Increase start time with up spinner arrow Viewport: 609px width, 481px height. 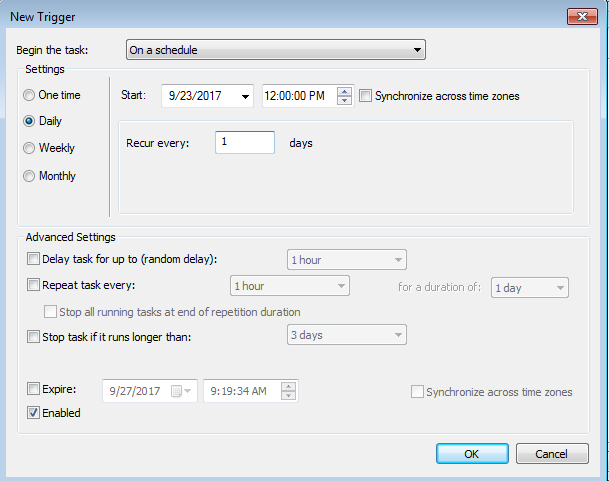click(x=344, y=92)
